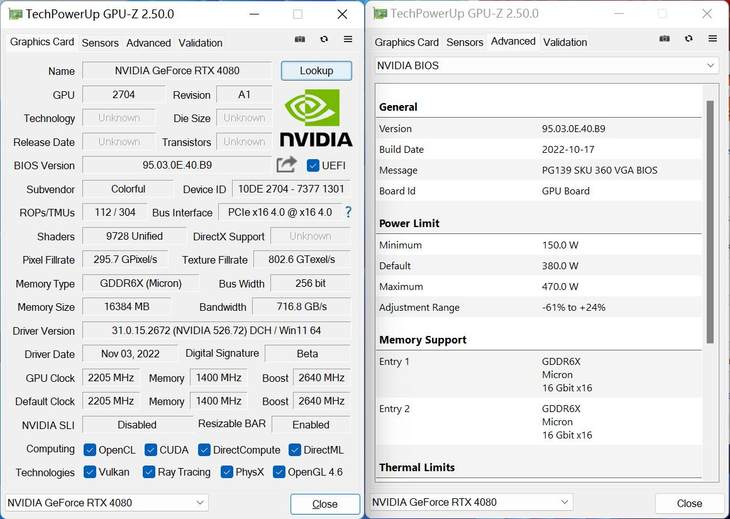Select Advanced tab in right window
This screenshot has height=519, width=730.
tap(513, 41)
